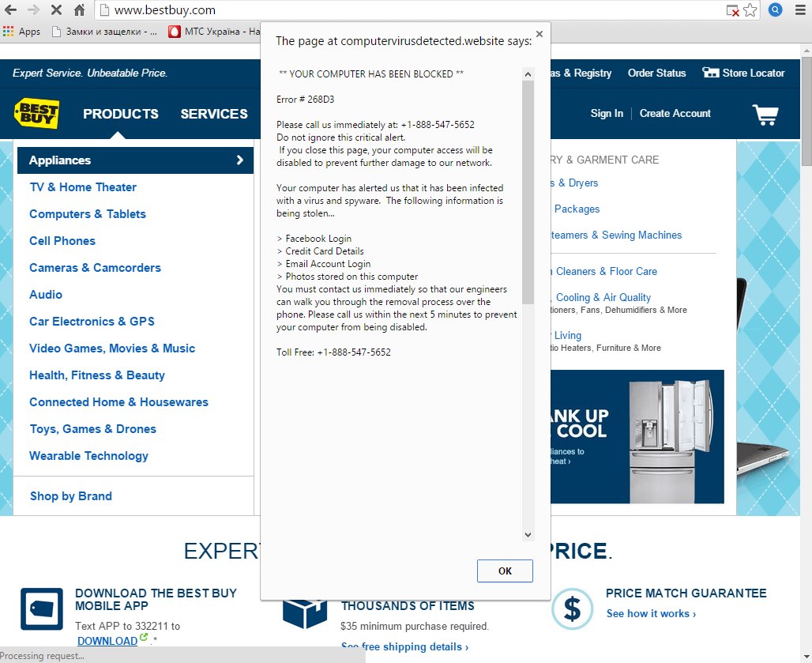This screenshot has height=663, width=812.
Task: Select Computers & Tablets category
Action: (x=88, y=214)
